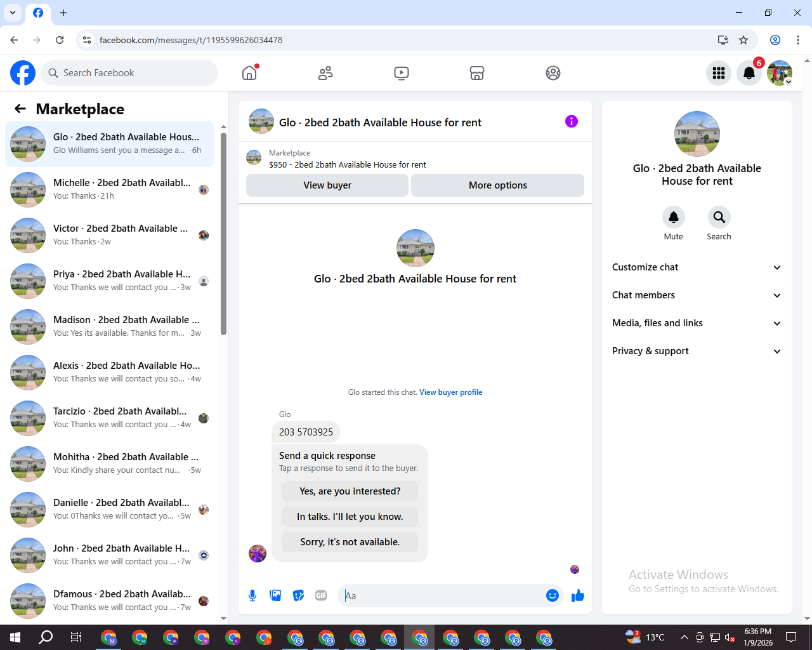Image resolution: width=812 pixels, height=650 pixels.
Task: Open Task View on taskbar
Action: coord(76,637)
